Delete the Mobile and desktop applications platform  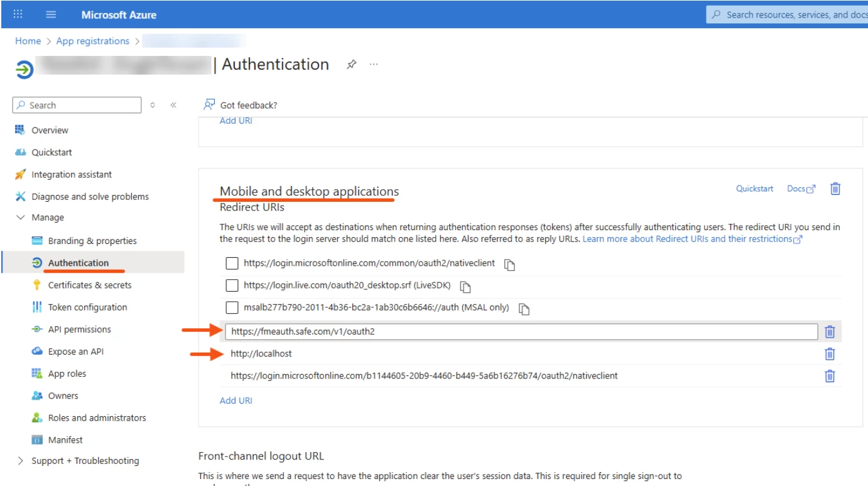835,189
